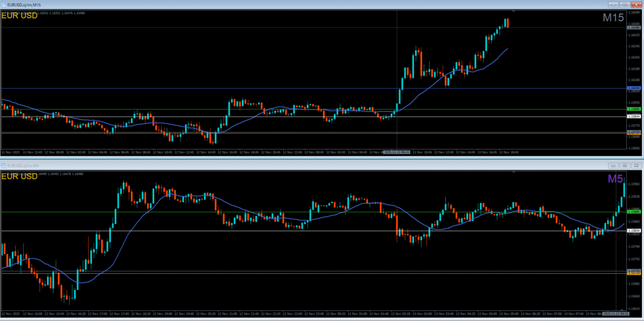Restore the EURUSD M5 chart window
644x321 pixels.
click(624, 165)
